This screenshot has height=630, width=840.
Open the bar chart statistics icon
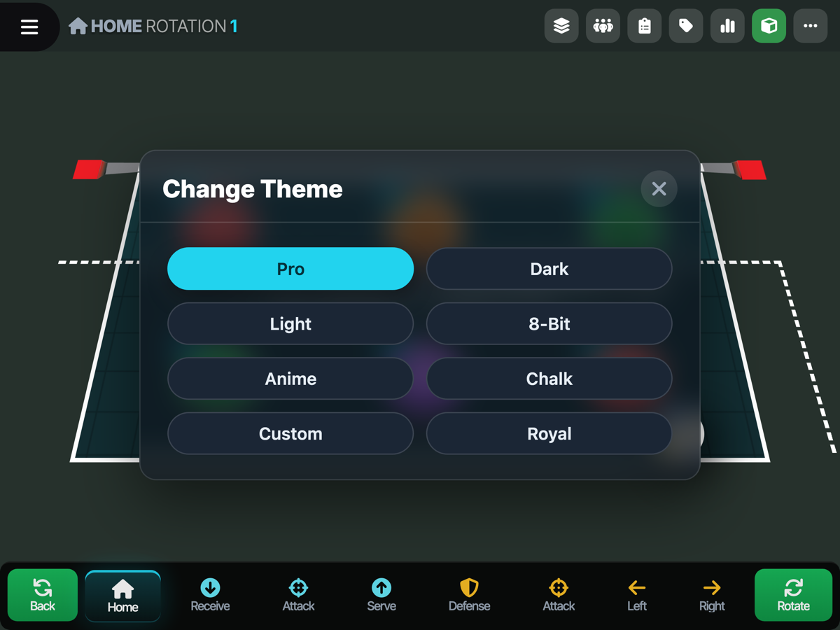click(727, 27)
